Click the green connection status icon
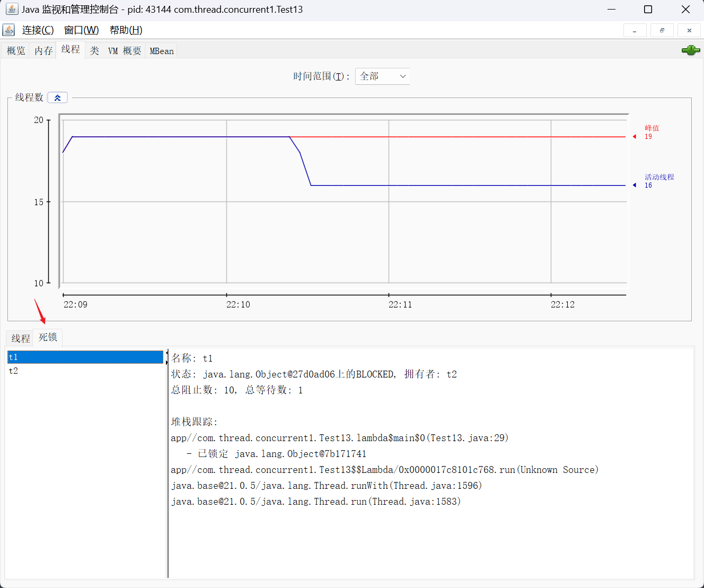Viewport: 704px width, 588px height. [x=690, y=50]
